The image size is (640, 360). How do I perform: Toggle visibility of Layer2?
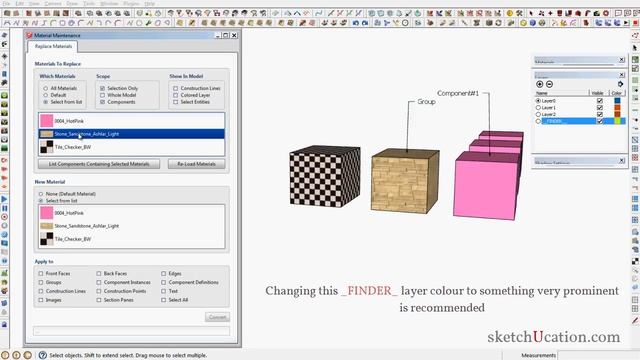coord(600,115)
